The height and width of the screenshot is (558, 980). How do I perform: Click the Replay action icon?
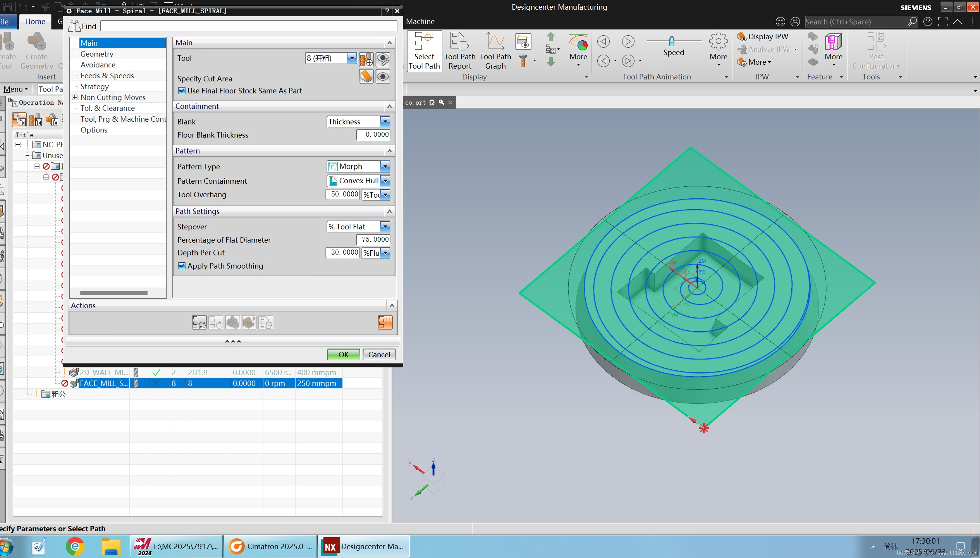point(216,322)
